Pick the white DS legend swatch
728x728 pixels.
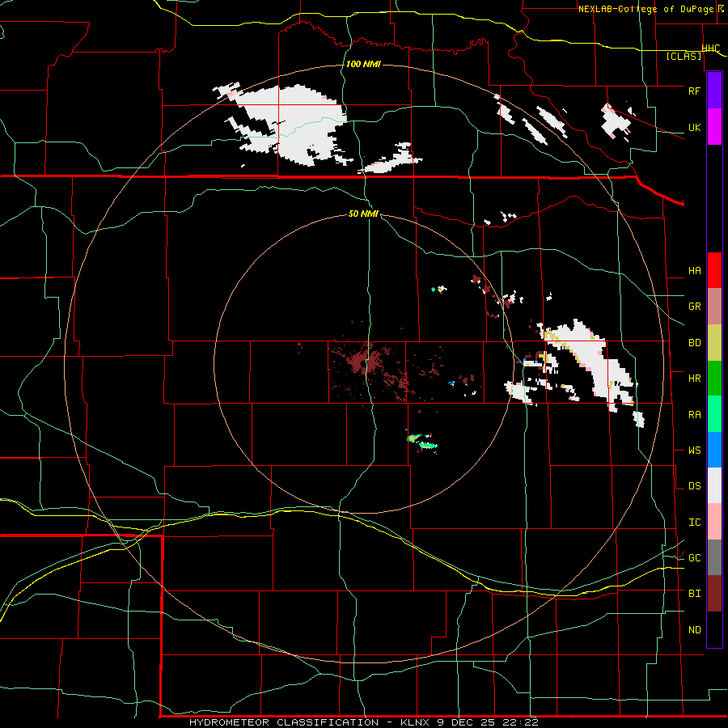point(714,485)
